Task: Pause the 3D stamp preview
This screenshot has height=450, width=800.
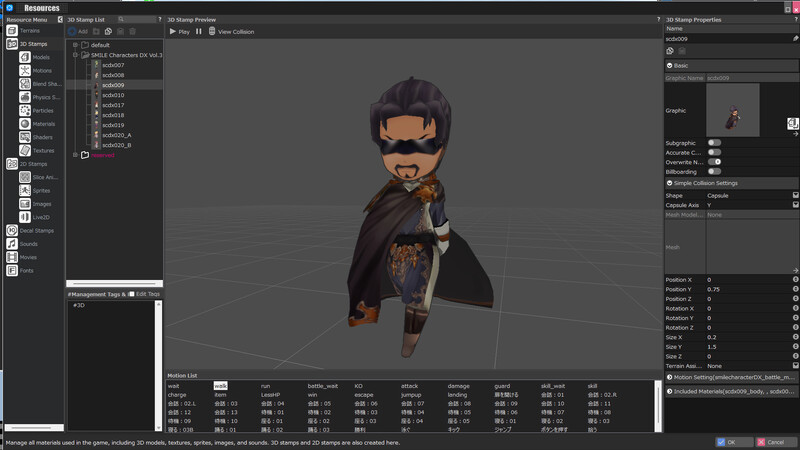Action: (x=198, y=32)
